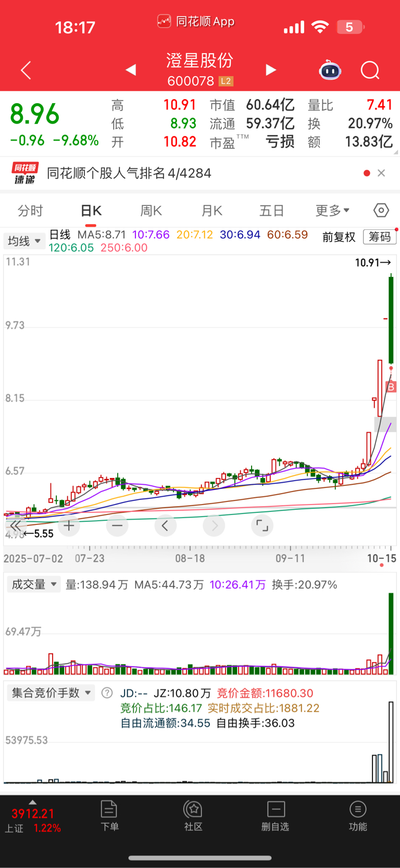Viewport: 400px width, 868px height.
Task: Move chart right with the right chevron button
Action: [214, 525]
